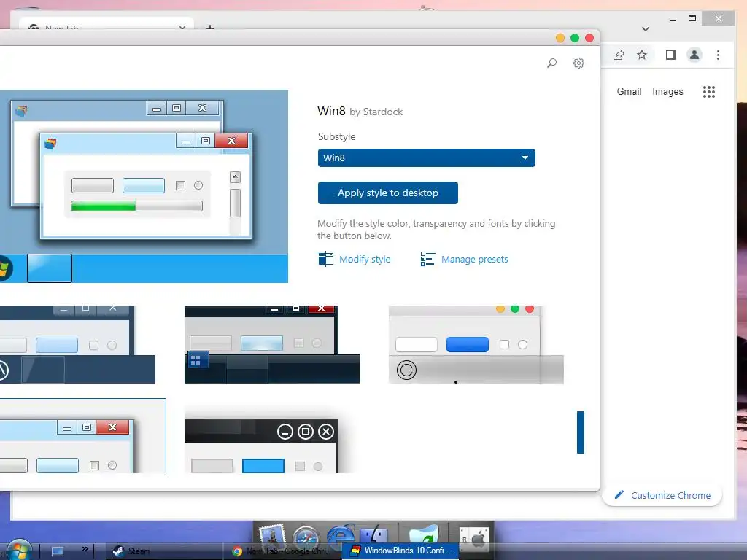Open Recycle bin icon in dock
The height and width of the screenshot is (560, 747).
[424, 535]
